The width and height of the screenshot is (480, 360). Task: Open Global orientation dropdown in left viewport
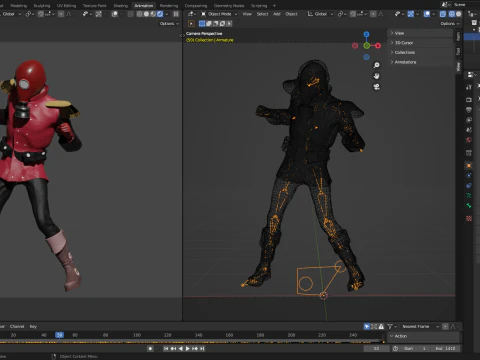tap(10, 14)
